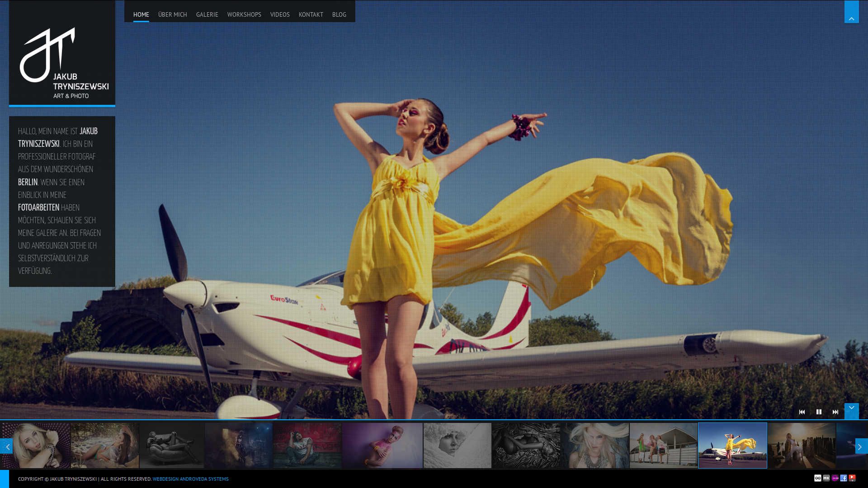
Task: Go to the Workshops page
Action: tap(244, 14)
